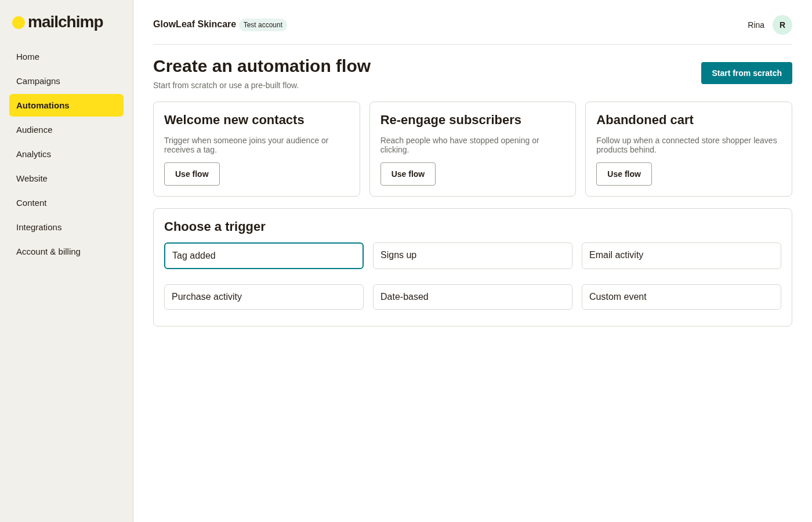Select the Email activity trigger
This screenshot has width=812, height=522.
coord(681,256)
